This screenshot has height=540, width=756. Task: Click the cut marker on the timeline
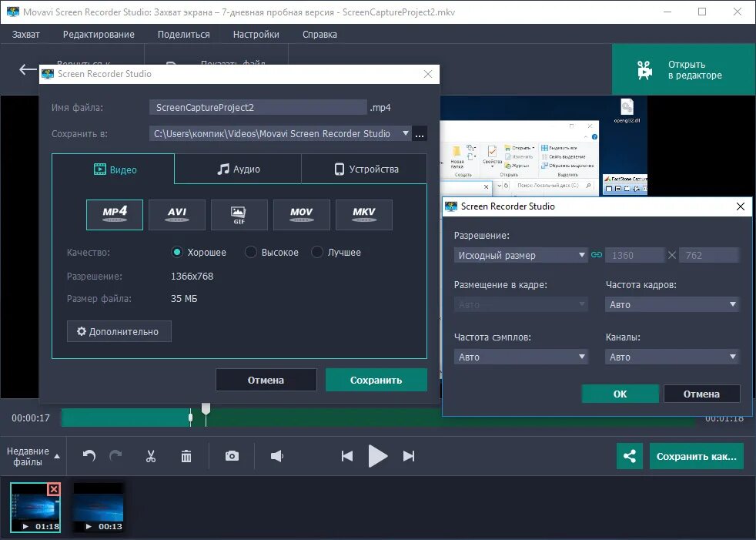(190, 418)
